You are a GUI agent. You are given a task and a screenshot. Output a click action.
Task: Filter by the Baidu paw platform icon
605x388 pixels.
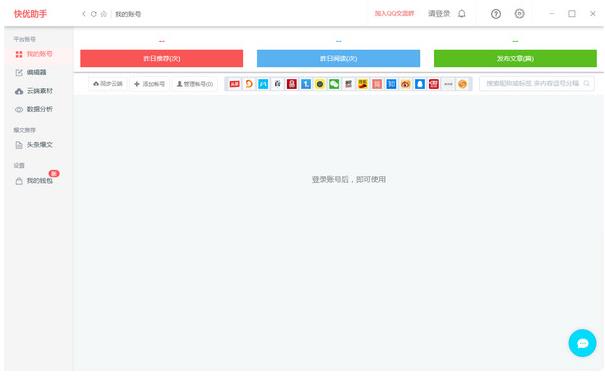coord(277,84)
